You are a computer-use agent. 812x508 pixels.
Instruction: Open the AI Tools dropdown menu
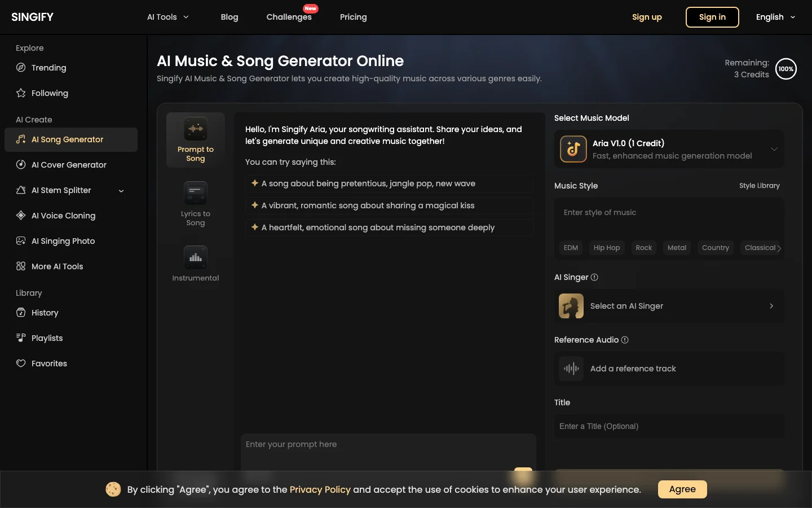pyautogui.click(x=168, y=17)
